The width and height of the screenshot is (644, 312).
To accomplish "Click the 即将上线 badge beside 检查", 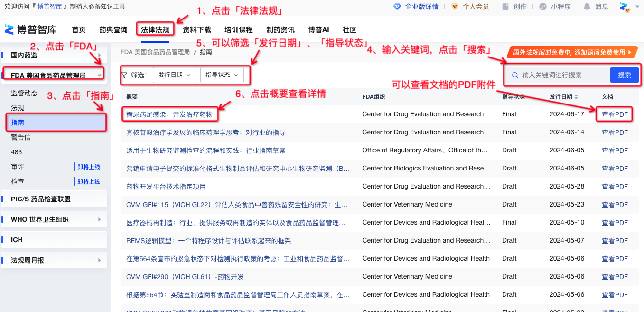I will click(x=89, y=181).
